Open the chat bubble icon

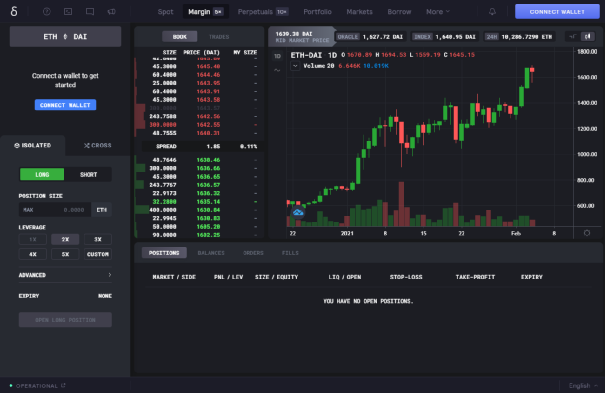90,12
